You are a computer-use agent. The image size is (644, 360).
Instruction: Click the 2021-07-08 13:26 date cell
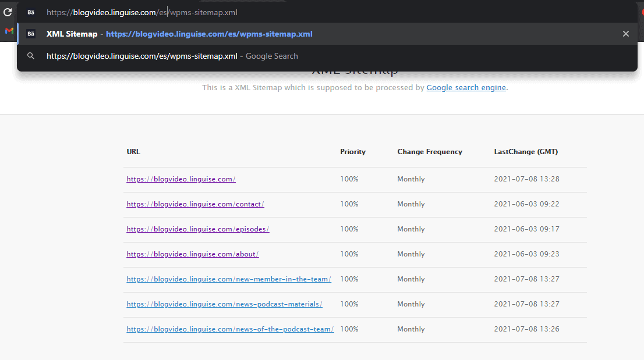coord(526,329)
